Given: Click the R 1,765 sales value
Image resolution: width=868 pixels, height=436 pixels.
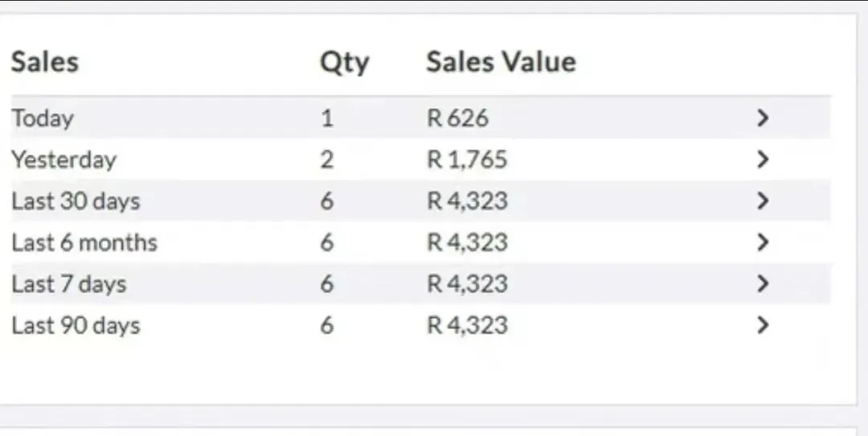Looking at the screenshot, I should [467, 160].
